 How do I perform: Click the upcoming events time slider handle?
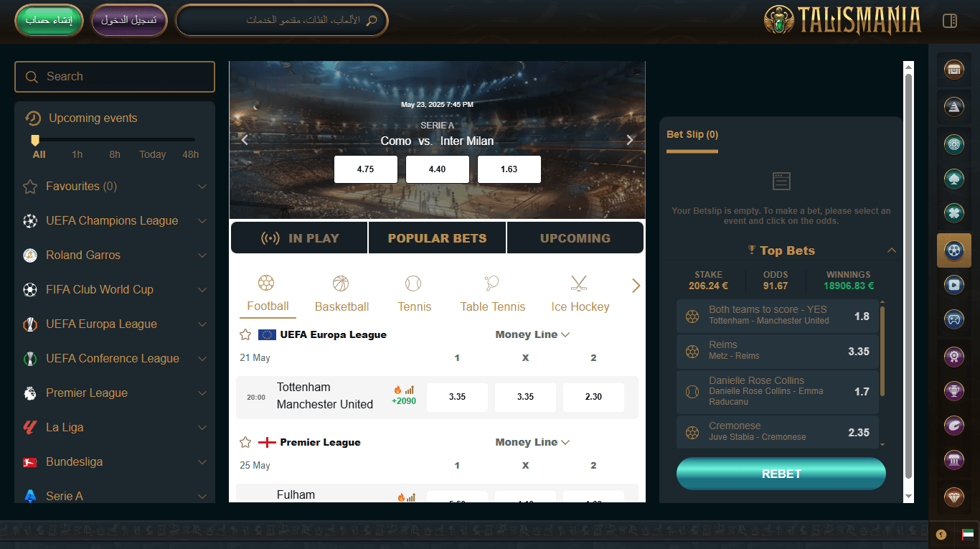pos(35,140)
